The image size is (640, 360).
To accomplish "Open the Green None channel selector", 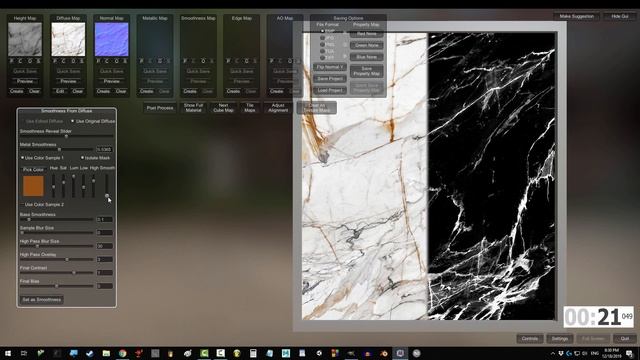I will point(367,45).
